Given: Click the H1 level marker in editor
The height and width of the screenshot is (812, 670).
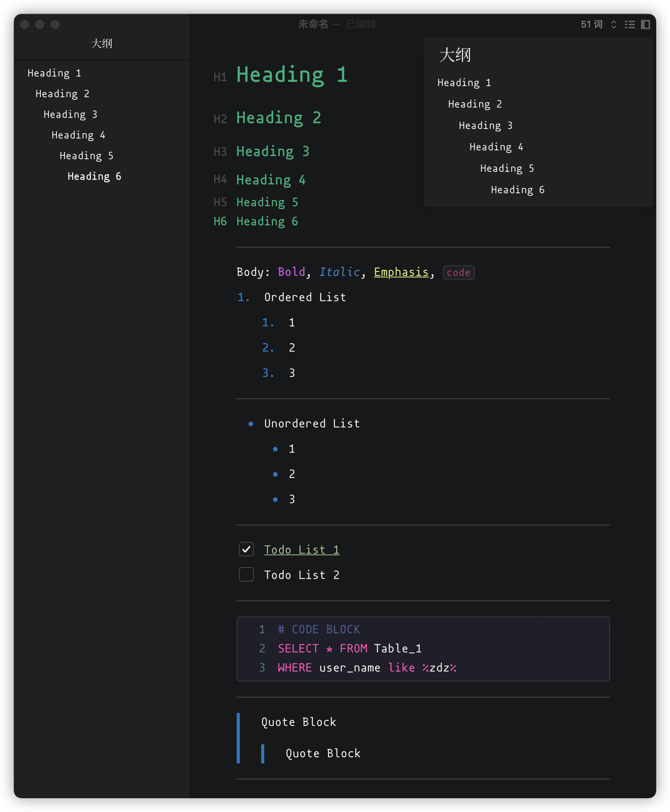Looking at the screenshot, I should (220, 77).
